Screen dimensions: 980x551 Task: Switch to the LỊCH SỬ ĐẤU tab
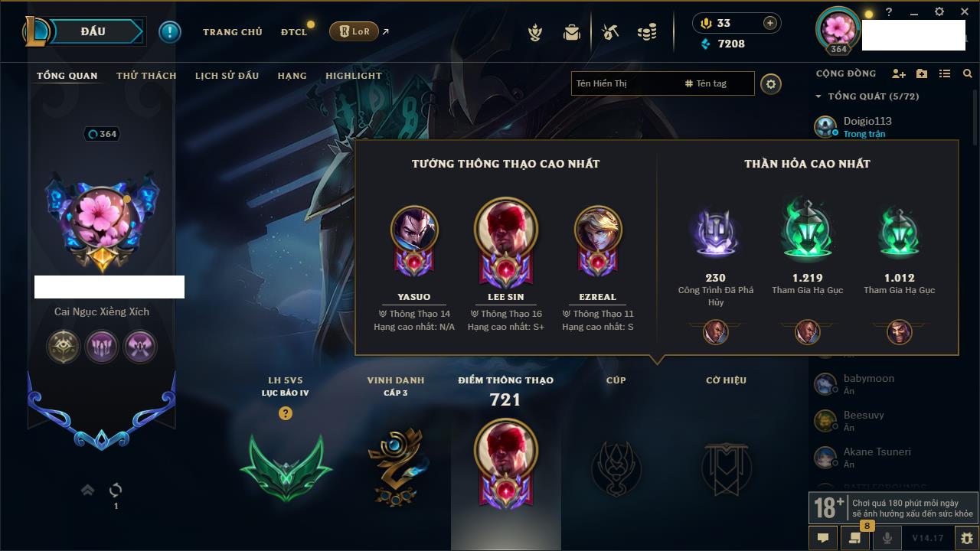tap(227, 76)
